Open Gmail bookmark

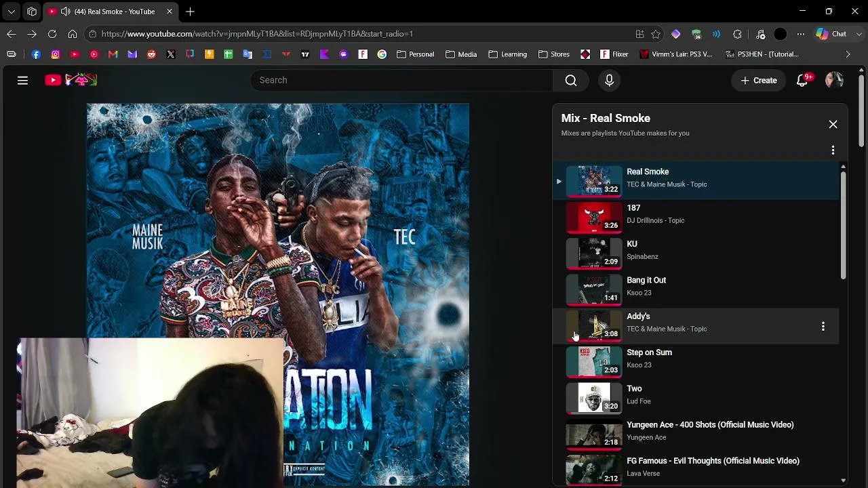[x=113, y=54]
